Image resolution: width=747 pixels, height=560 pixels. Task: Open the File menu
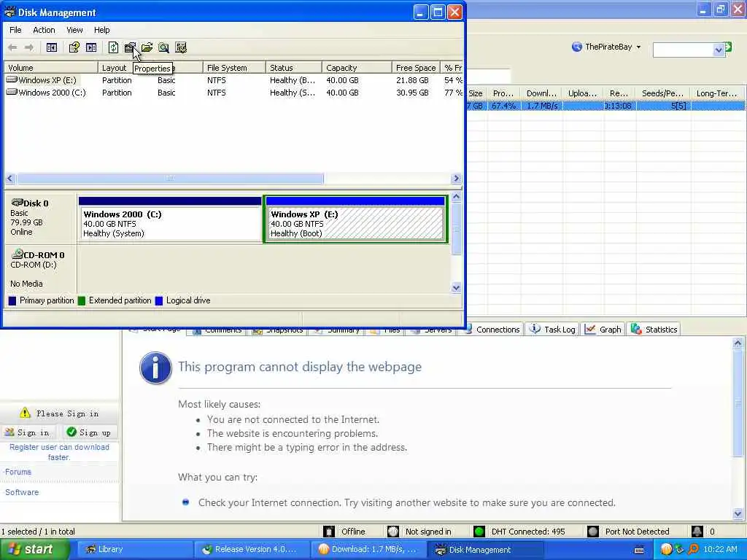click(15, 30)
